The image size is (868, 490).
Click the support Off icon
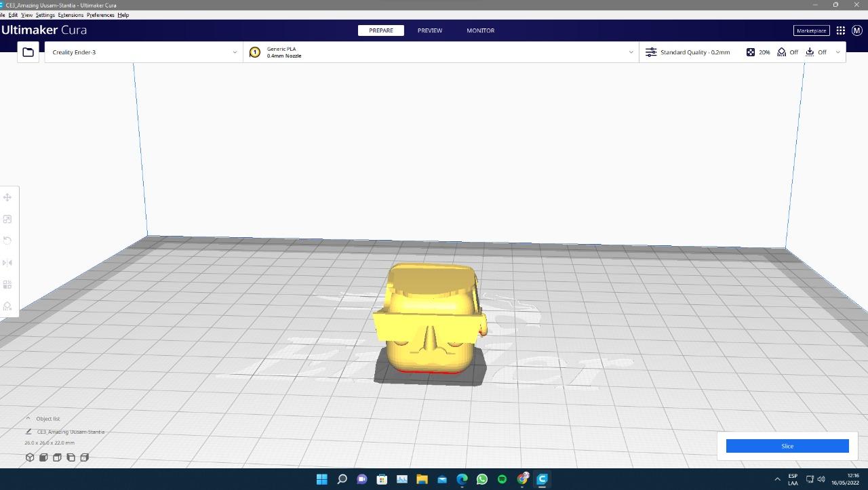782,52
